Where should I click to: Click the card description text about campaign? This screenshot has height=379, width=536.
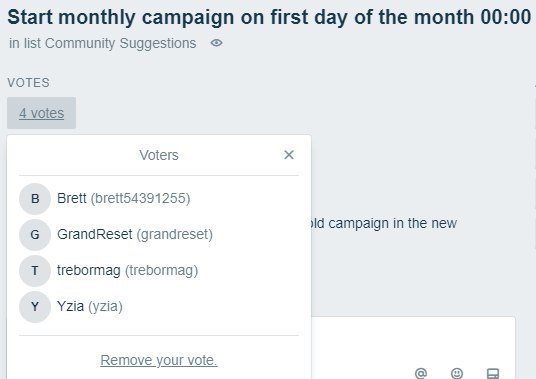click(384, 223)
